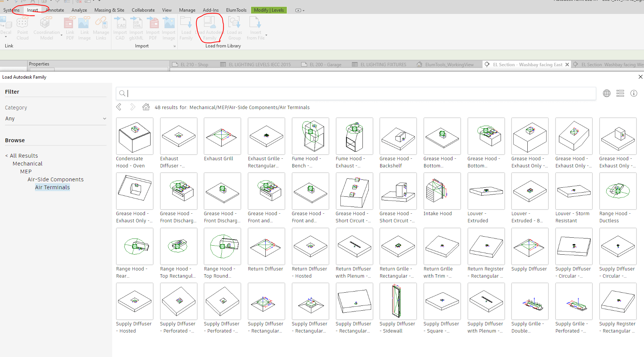Click the back navigation arrow
Image resolution: width=644 pixels, height=357 pixels.
[x=119, y=107]
